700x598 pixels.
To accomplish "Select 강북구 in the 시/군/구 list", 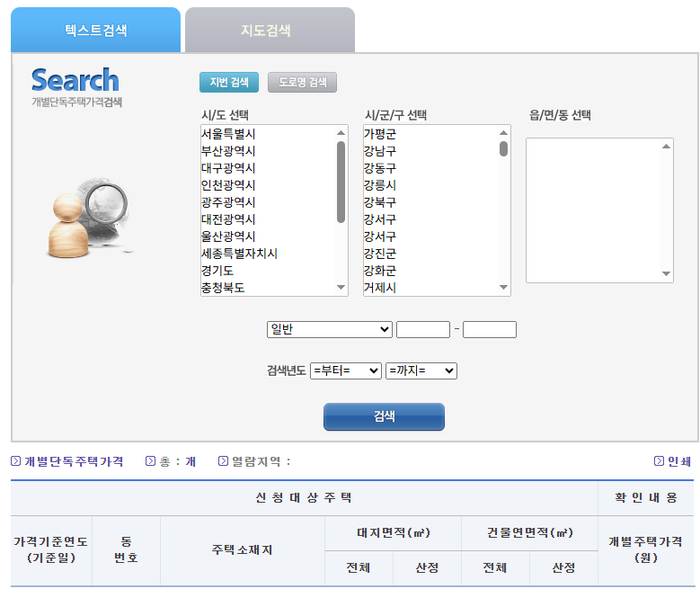I will tap(430, 202).
